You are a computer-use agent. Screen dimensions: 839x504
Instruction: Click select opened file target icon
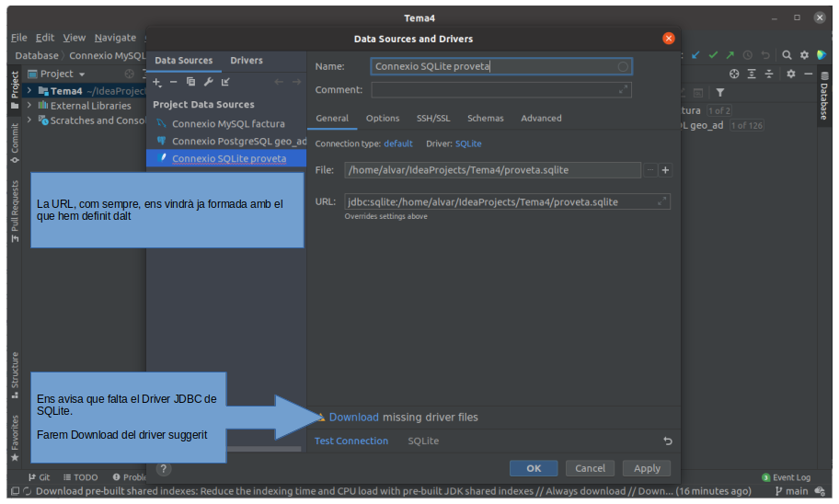[734, 74]
